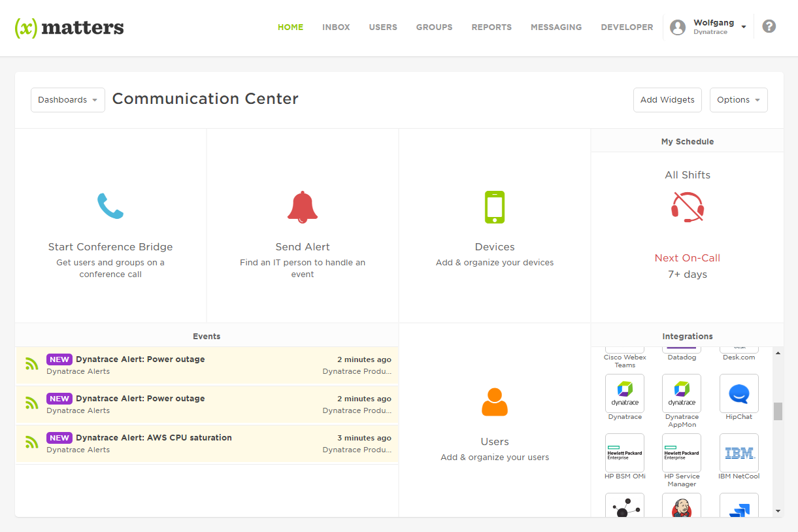Click the Start Conference Bridge link

pos(110,247)
